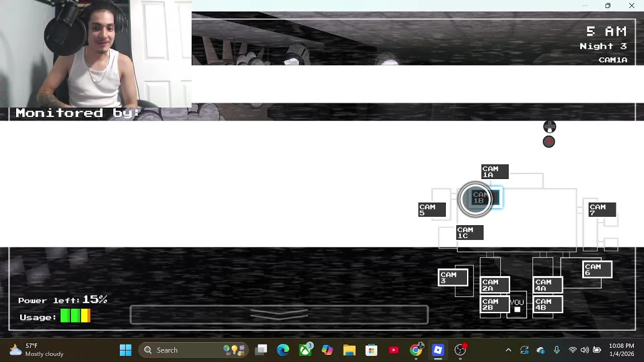Select CAM 4A on the map
The height and width of the screenshot is (362, 644).
tap(548, 285)
